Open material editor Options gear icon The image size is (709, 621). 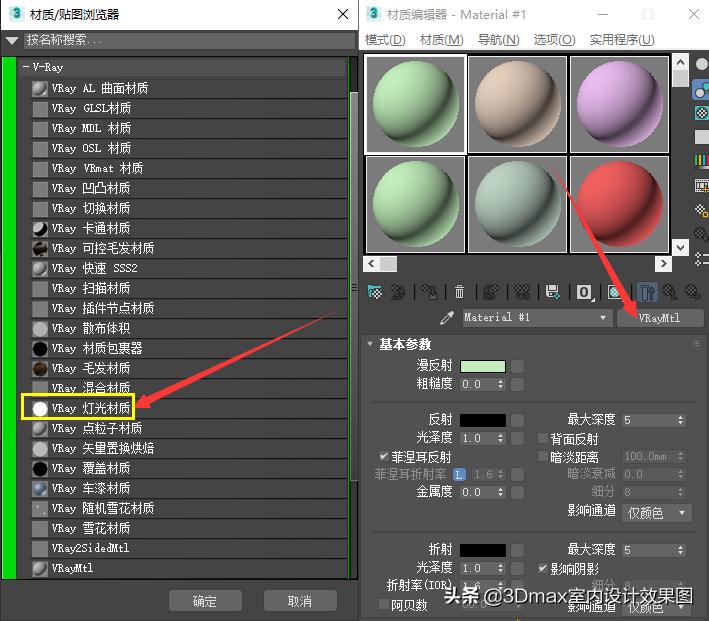(x=701, y=211)
